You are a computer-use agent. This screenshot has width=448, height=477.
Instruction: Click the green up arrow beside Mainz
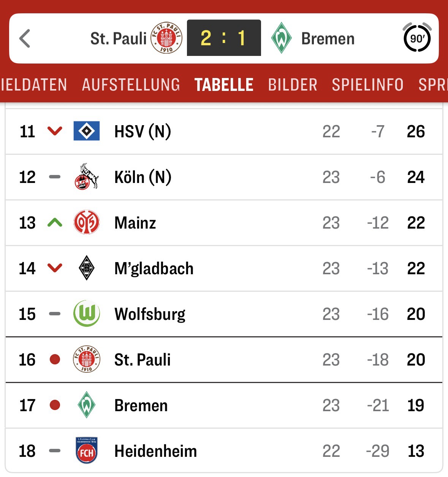(55, 223)
